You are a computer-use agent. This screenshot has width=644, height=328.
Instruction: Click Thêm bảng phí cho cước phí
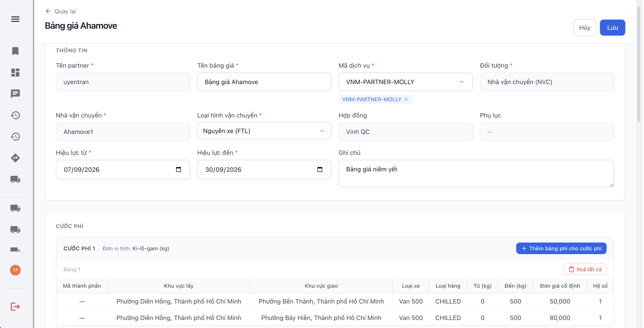[561, 248]
